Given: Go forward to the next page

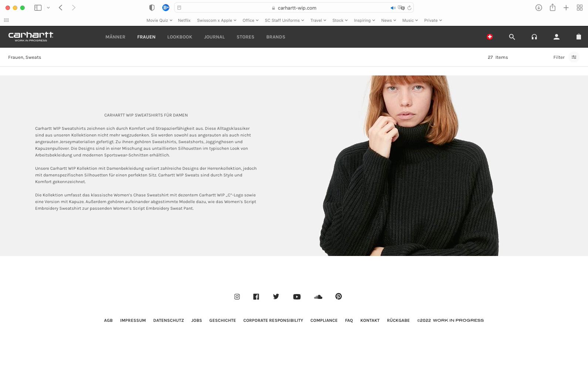Looking at the screenshot, I should pyautogui.click(x=74, y=8).
